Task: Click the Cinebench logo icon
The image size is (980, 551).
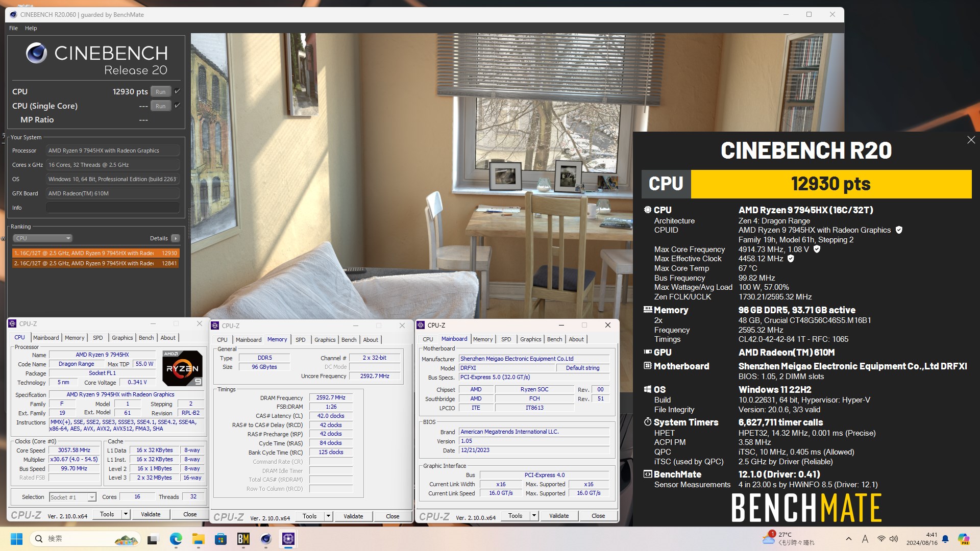Action: tap(36, 53)
